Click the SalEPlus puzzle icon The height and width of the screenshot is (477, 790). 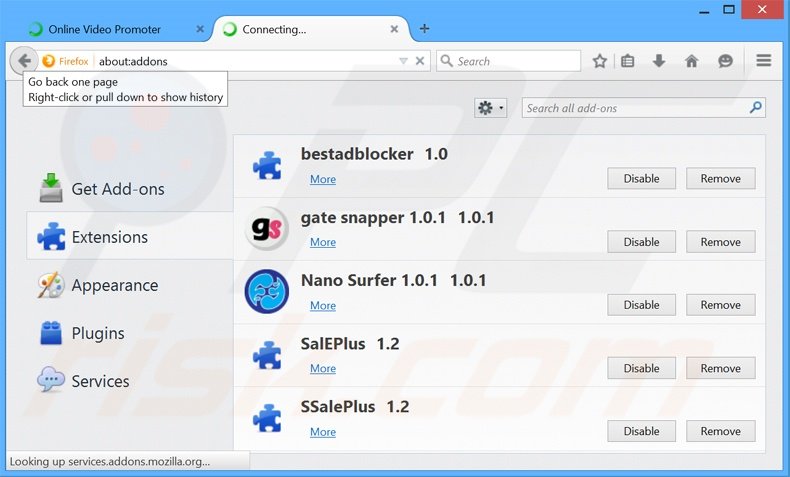click(x=267, y=355)
